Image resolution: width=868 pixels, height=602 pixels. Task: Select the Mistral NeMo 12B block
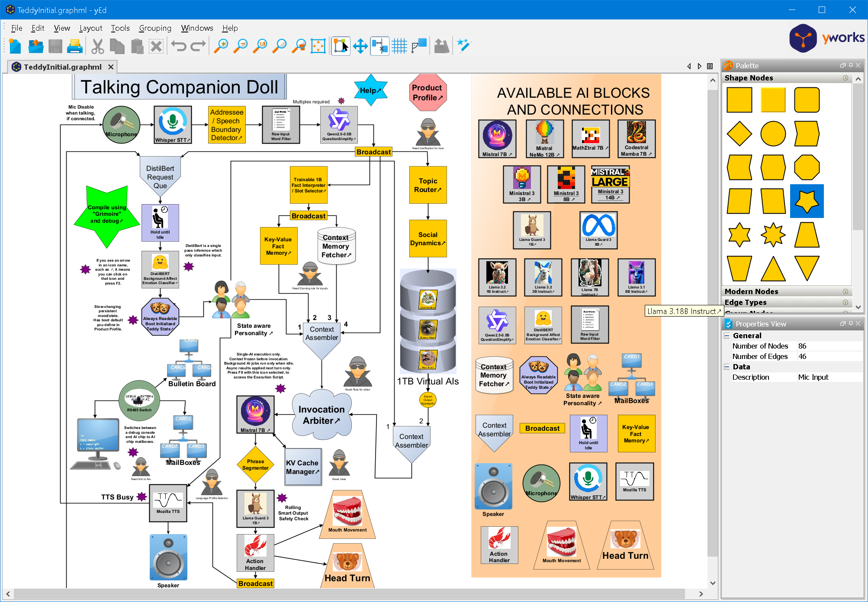point(545,139)
